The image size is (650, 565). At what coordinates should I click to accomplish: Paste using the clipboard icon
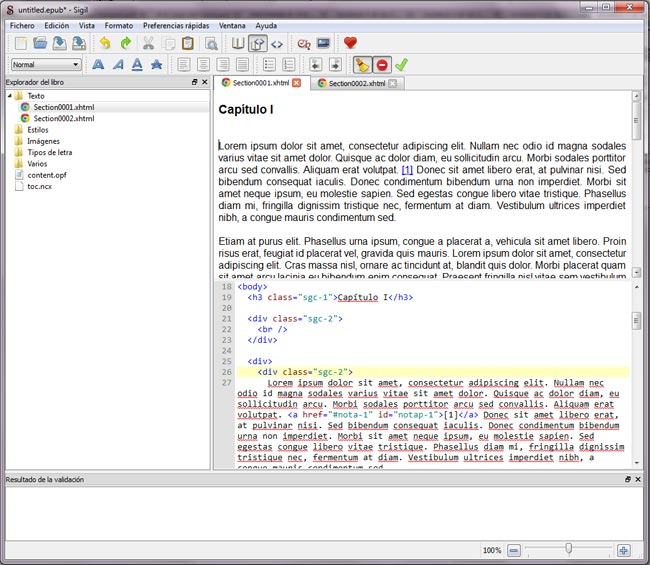tap(188, 43)
